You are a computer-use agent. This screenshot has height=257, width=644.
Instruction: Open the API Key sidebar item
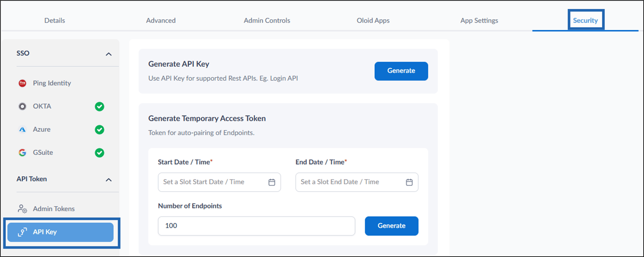click(60, 232)
